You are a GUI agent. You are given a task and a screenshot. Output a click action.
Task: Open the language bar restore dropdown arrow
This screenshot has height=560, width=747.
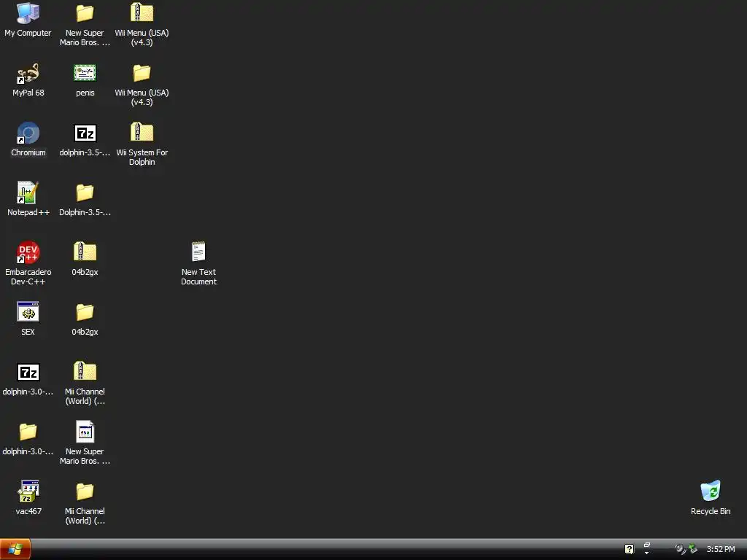(x=646, y=553)
